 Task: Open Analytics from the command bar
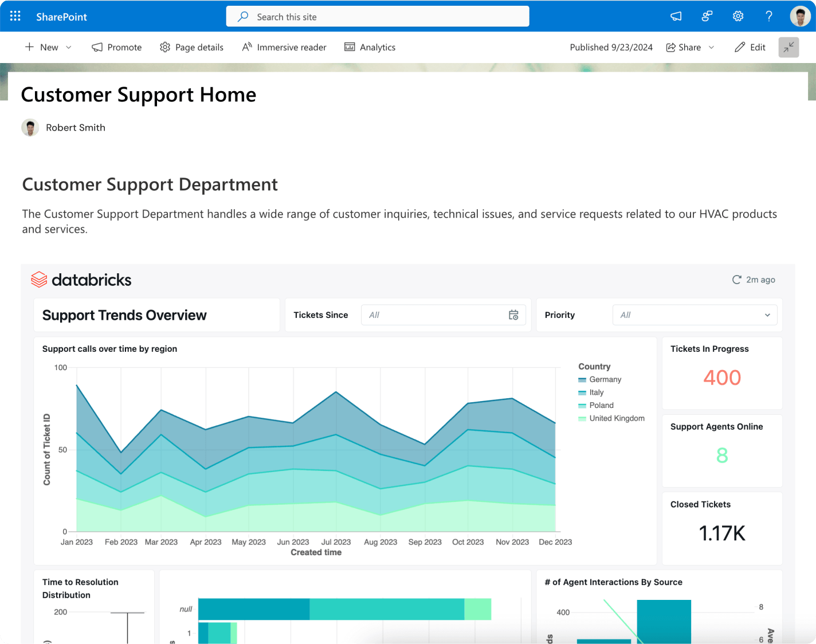370,48
